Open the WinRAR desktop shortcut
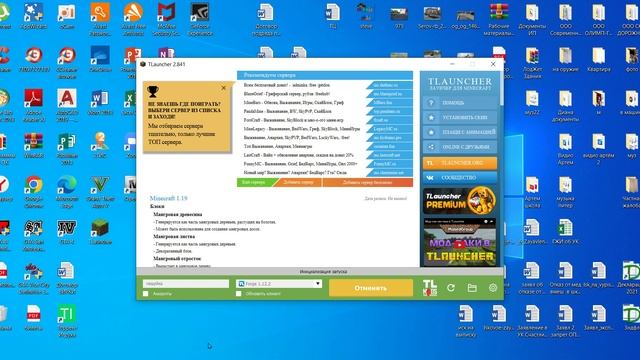640x360 pixels. coord(34,145)
